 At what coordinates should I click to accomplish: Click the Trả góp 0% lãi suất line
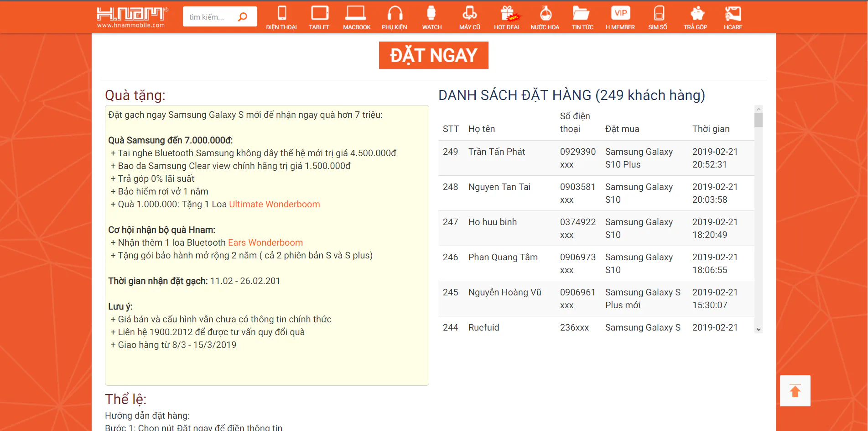tap(152, 179)
